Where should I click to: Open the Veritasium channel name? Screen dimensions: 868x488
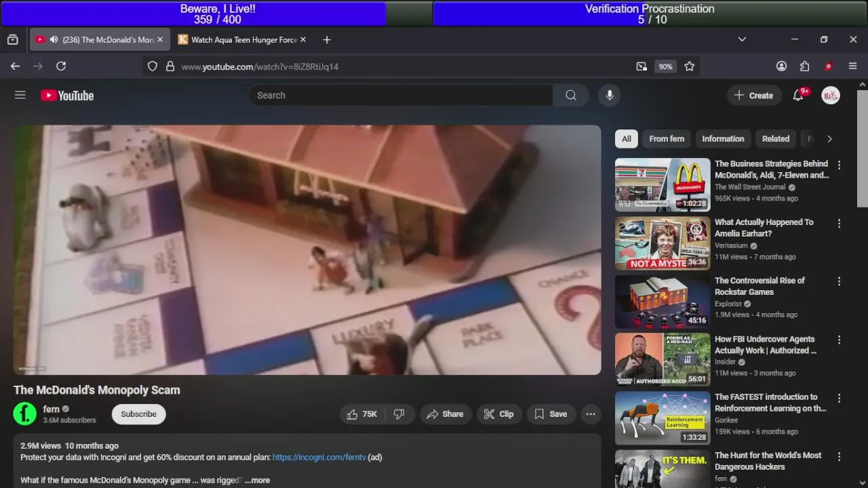coord(731,245)
